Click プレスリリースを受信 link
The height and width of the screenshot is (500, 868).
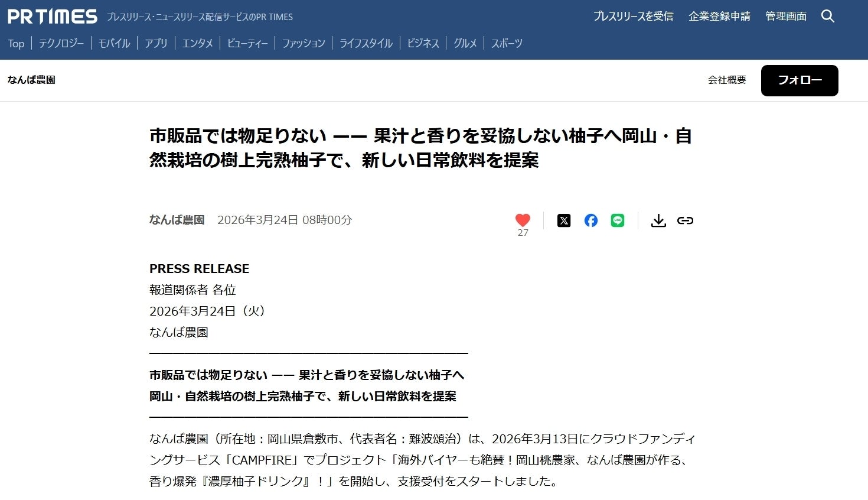coord(633,17)
